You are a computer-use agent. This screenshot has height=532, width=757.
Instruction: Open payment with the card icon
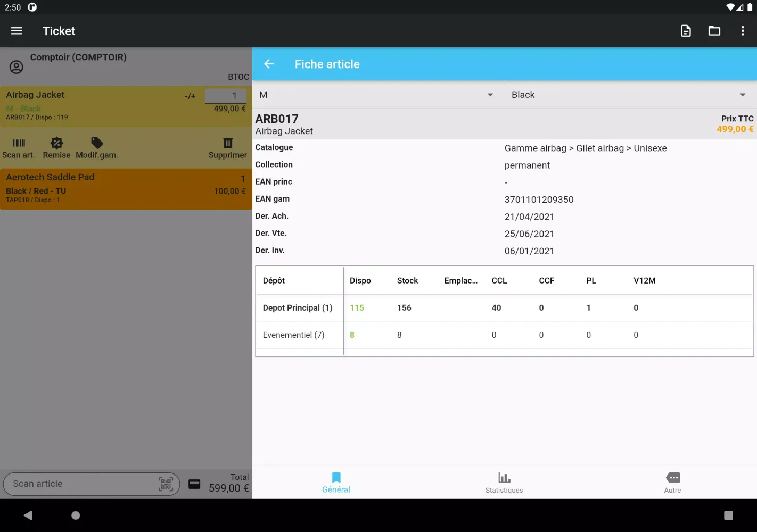click(195, 484)
